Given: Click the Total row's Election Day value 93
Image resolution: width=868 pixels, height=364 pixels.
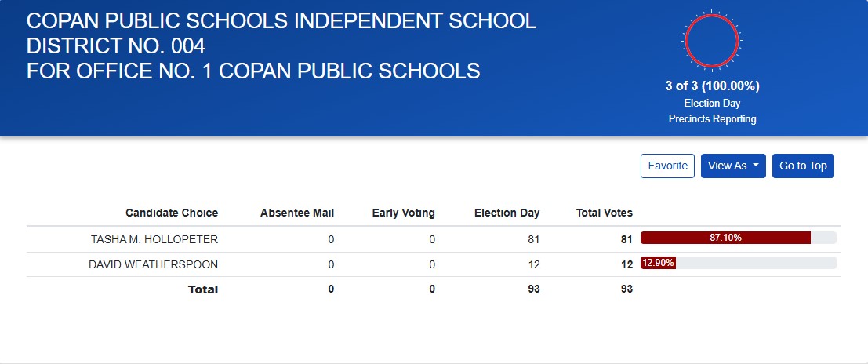Looking at the screenshot, I should pyautogui.click(x=533, y=289).
